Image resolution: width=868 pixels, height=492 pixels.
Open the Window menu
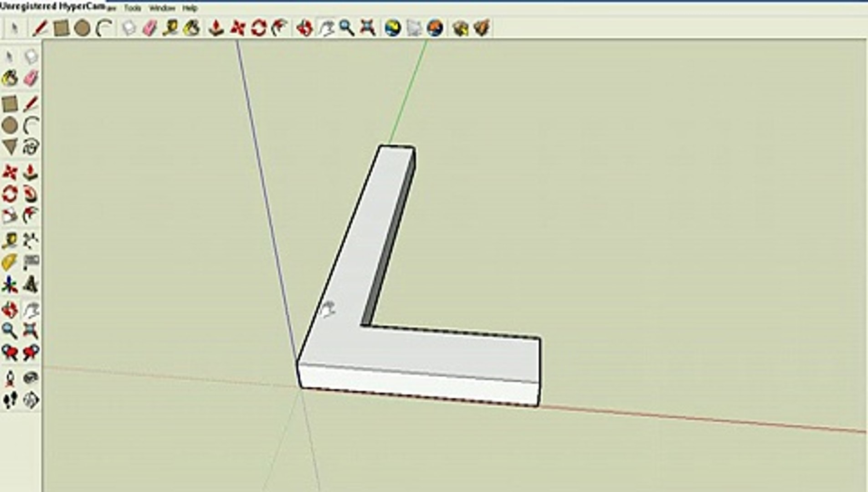(x=162, y=8)
